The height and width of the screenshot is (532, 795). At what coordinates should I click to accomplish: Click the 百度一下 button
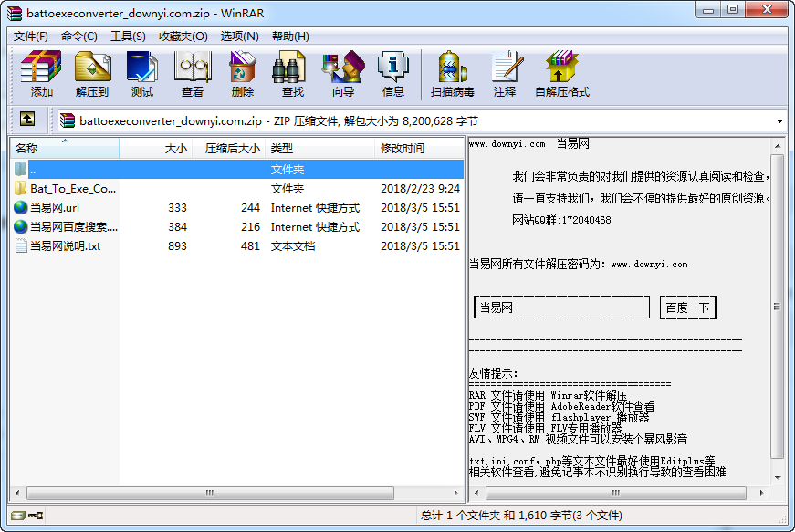coord(687,307)
